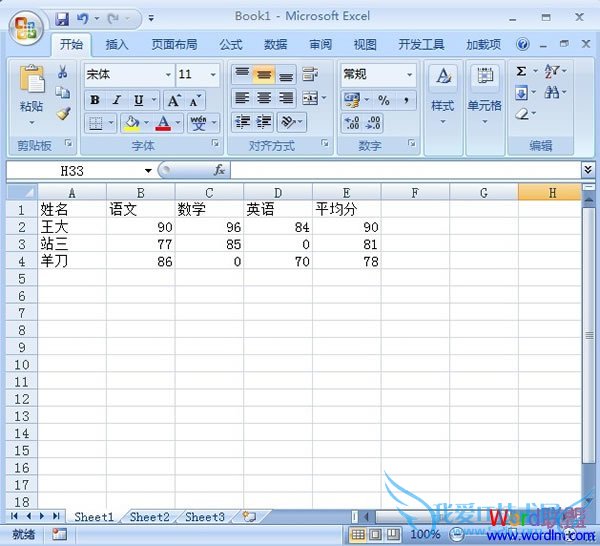Open the font size dropdown
The width and height of the screenshot is (600, 546).
213,74
